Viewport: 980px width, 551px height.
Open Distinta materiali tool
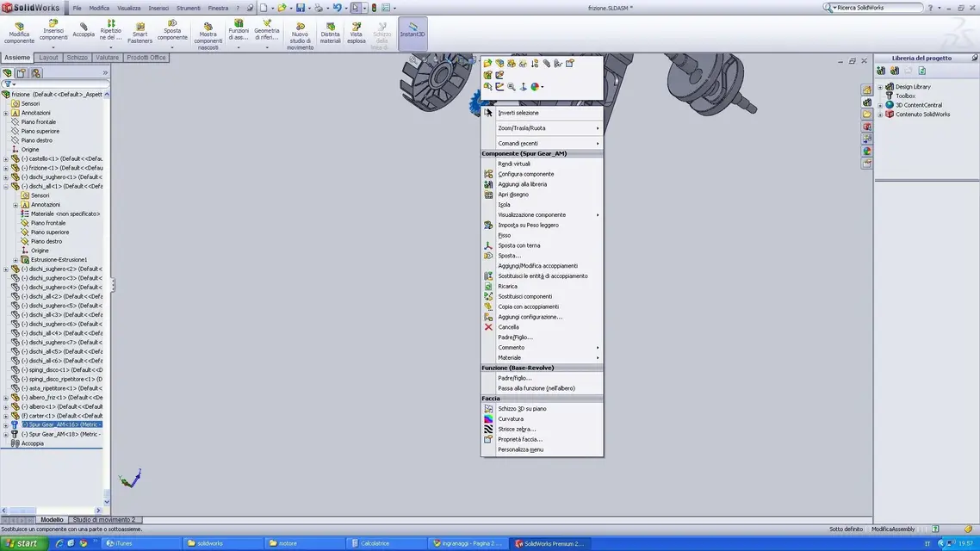pyautogui.click(x=330, y=33)
